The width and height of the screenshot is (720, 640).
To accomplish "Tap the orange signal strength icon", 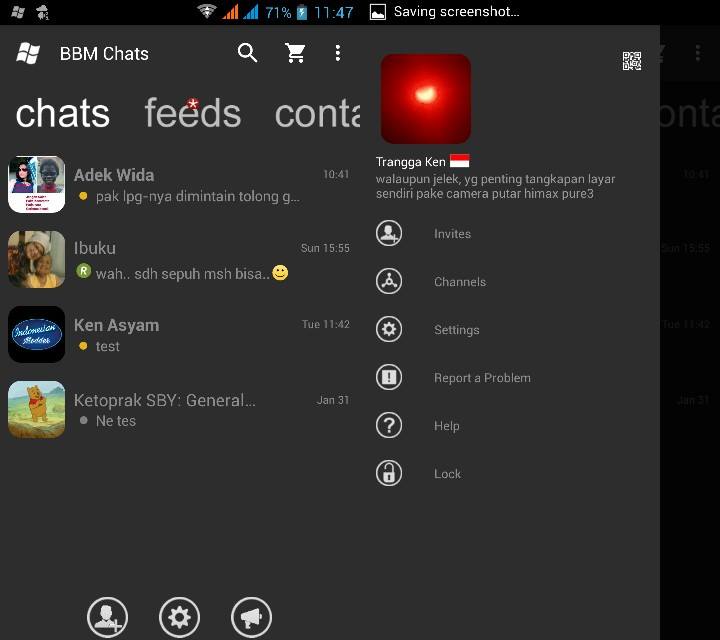I will click(230, 11).
